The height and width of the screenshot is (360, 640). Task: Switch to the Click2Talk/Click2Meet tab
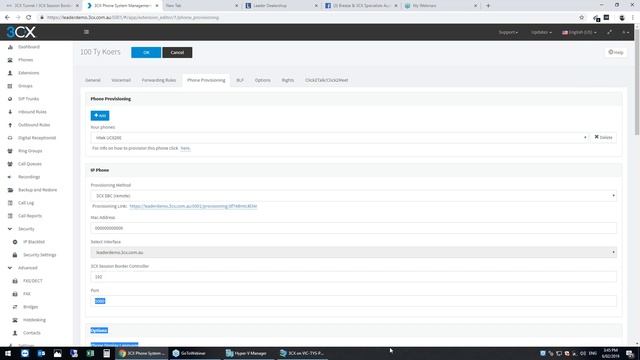pos(327,80)
